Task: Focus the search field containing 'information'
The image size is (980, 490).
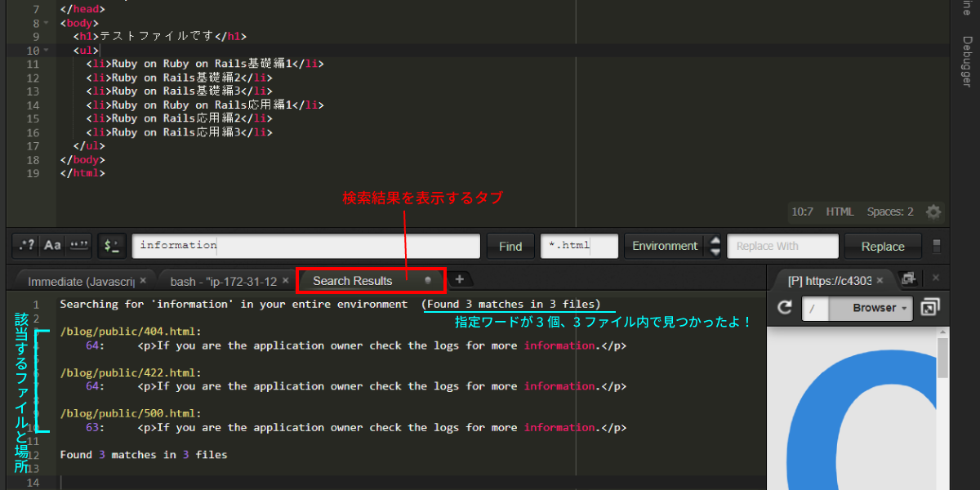Action: point(306,246)
